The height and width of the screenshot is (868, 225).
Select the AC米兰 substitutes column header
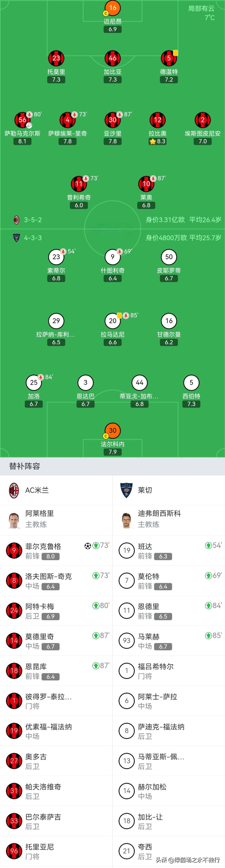point(37,490)
